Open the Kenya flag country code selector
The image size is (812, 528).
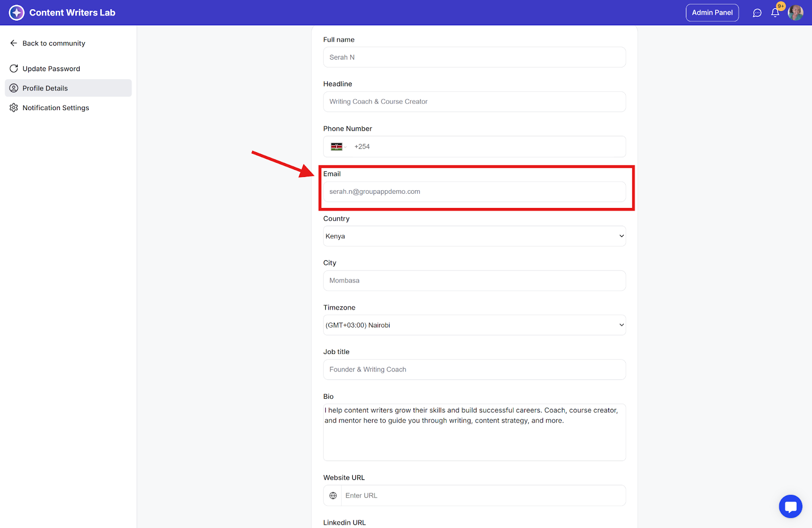tap(338, 147)
